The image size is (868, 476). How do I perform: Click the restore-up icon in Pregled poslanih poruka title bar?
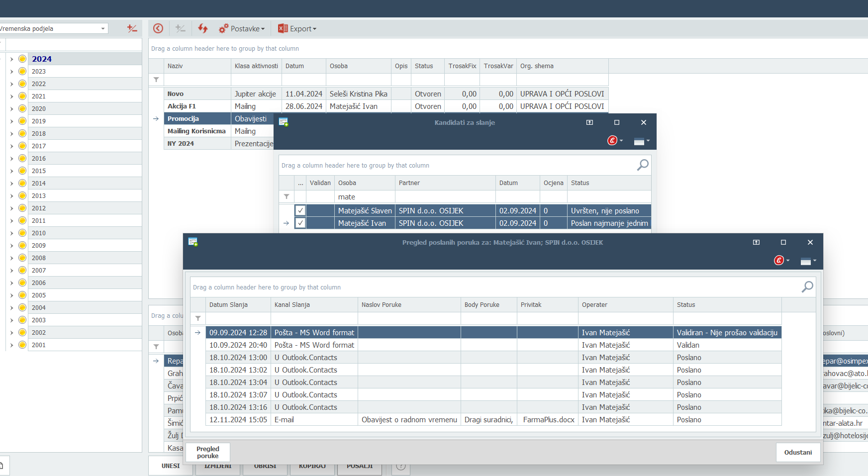[756, 242]
